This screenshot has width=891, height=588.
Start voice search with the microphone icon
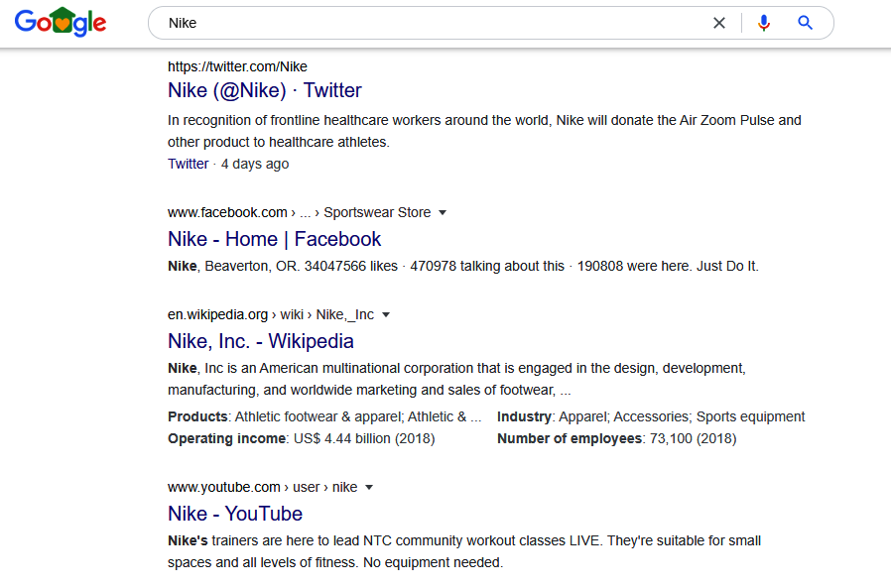[x=764, y=23]
